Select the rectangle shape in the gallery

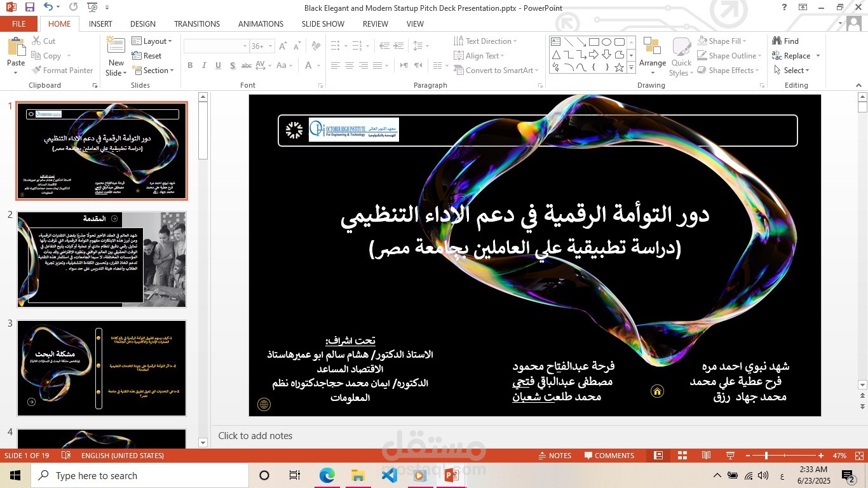[x=593, y=42]
